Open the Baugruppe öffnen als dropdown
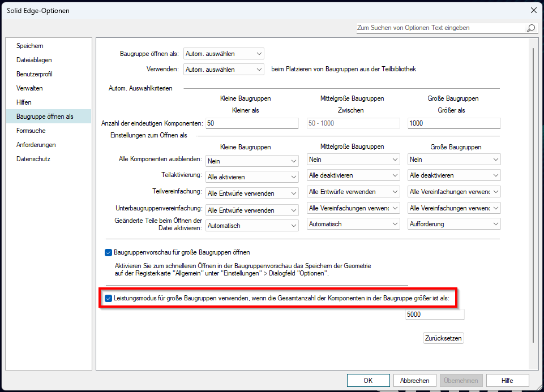The width and height of the screenshot is (544, 392). coord(224,54)
